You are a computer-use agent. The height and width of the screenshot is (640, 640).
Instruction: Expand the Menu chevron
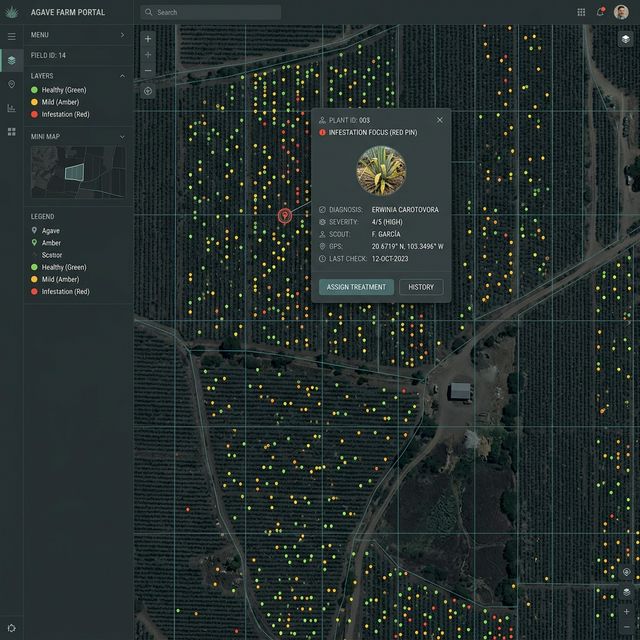coord(122,35)
